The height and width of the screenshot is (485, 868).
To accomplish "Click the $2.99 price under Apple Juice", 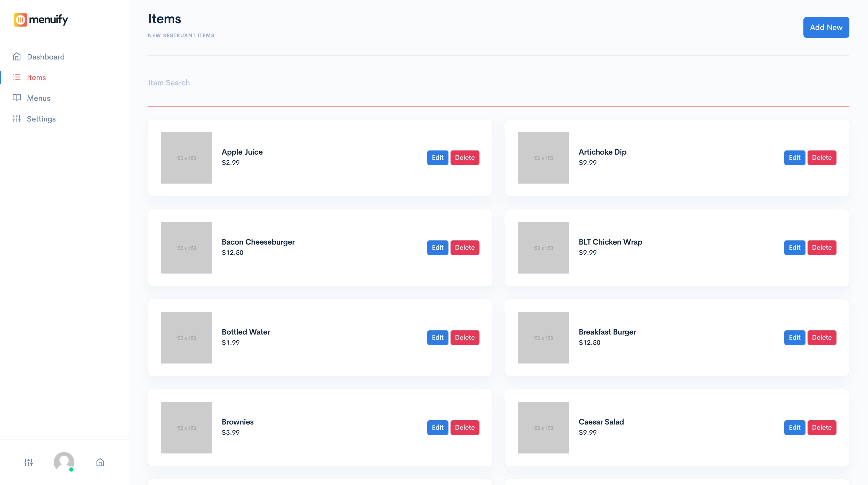I will 230,163.
